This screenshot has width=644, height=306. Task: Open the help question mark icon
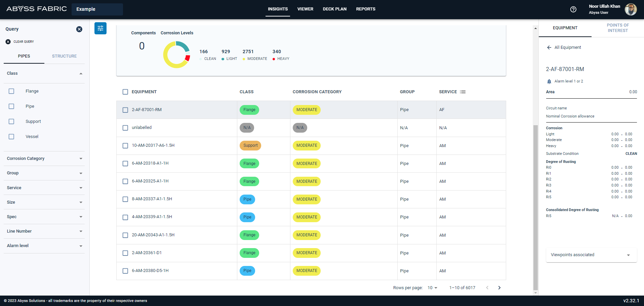tap(573, 9)
